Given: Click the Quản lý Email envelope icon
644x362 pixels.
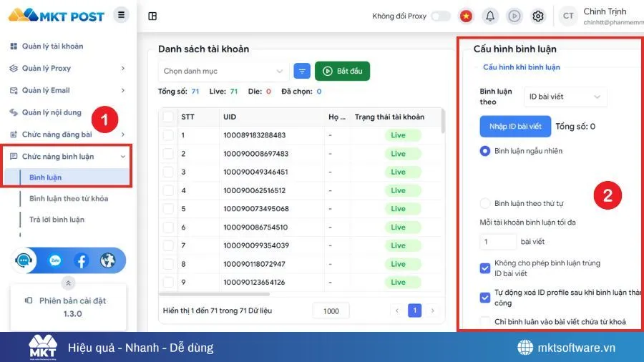Looking at the screenshot, I should (x=14, y=90).
